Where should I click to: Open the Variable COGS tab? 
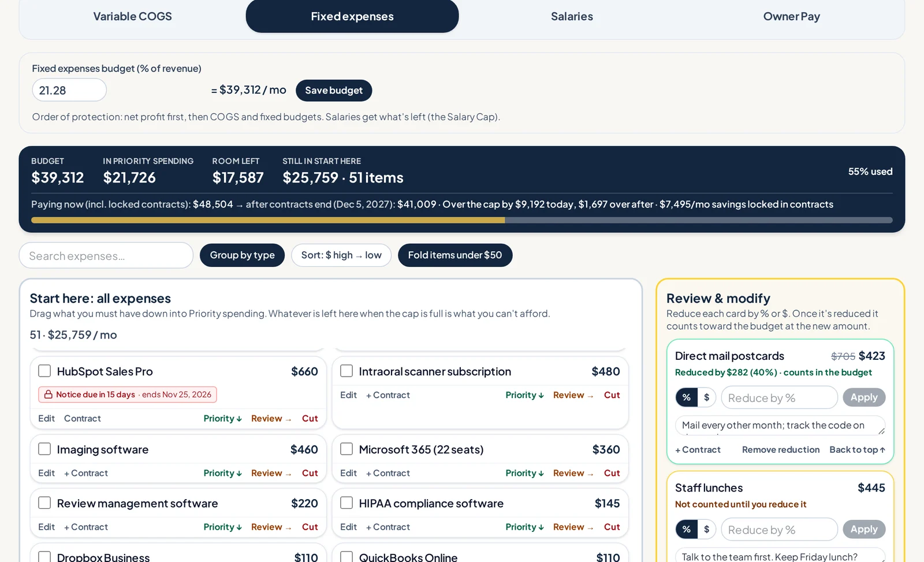[133, 16]
